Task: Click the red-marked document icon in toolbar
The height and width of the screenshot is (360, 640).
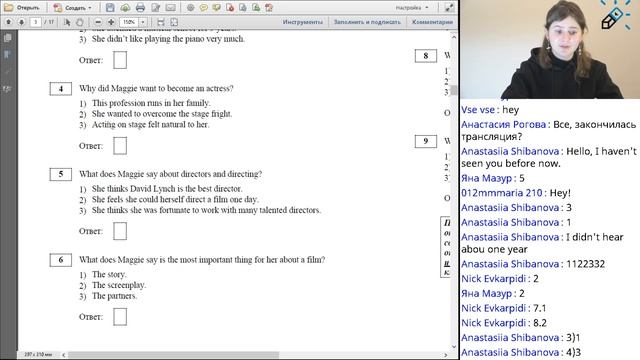Action: (x=230, y=7)
